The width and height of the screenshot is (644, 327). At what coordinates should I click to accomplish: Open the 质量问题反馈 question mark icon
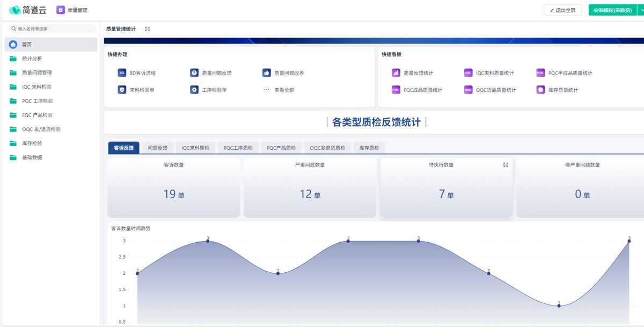(194, 73)
